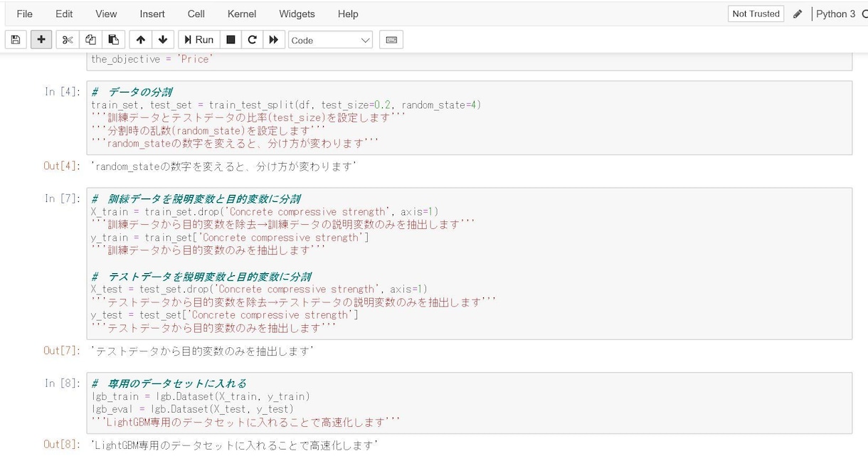The height and width of the screenshot is (461, 868).
Task: Click the comment '# データの分割'
Action: (x=132, y=92)
